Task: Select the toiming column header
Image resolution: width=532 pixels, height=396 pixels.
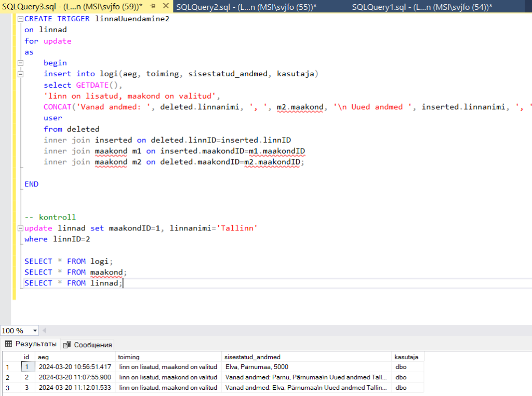Action: pos(169,357)
